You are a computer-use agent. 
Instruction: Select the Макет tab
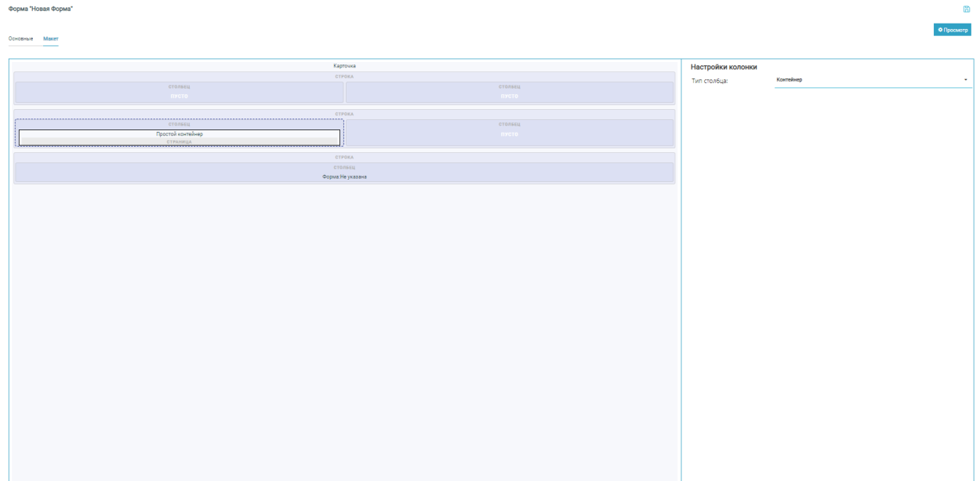[51, 39]
